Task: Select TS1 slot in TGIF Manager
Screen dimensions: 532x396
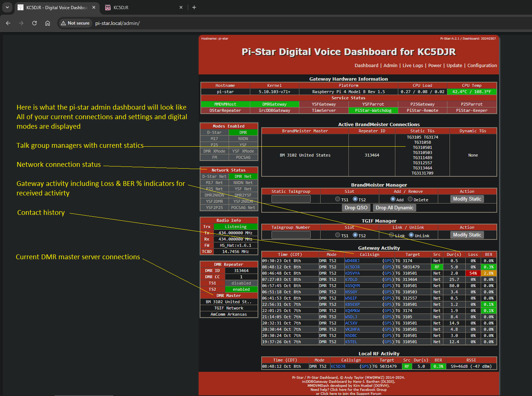Action: coord(337,235)
